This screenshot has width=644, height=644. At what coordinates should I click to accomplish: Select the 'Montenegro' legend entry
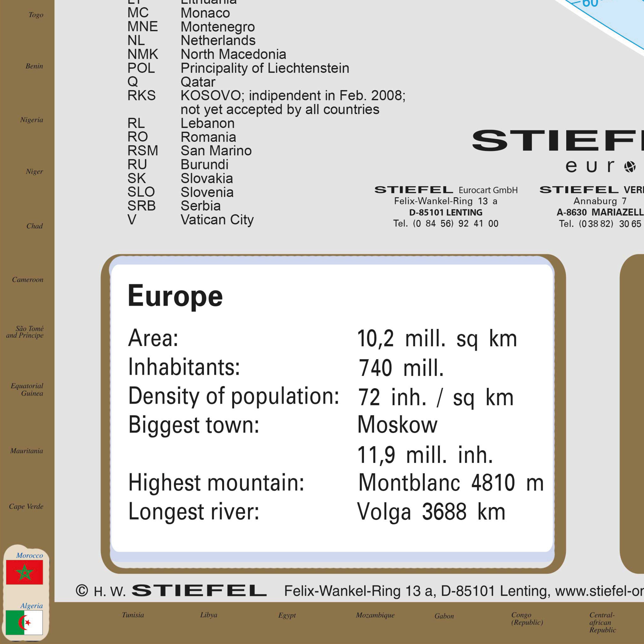pyautogui.click(x=218, y=27)
